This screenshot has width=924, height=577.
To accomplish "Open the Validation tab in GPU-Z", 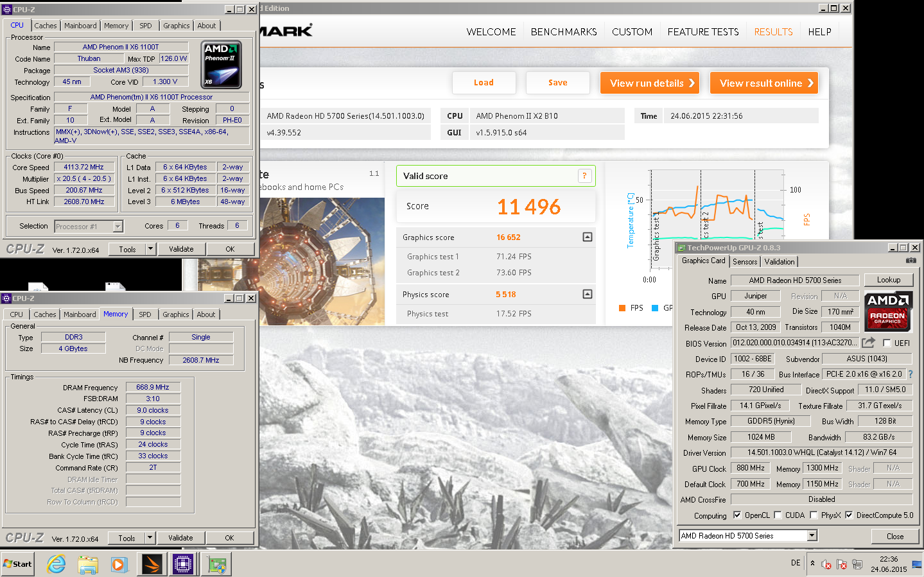I will coord(780,261).
